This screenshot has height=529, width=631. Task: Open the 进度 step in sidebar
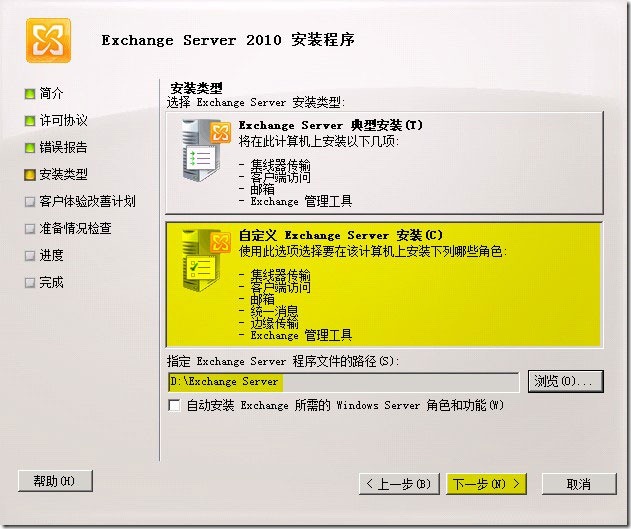(x=51, y=255)
